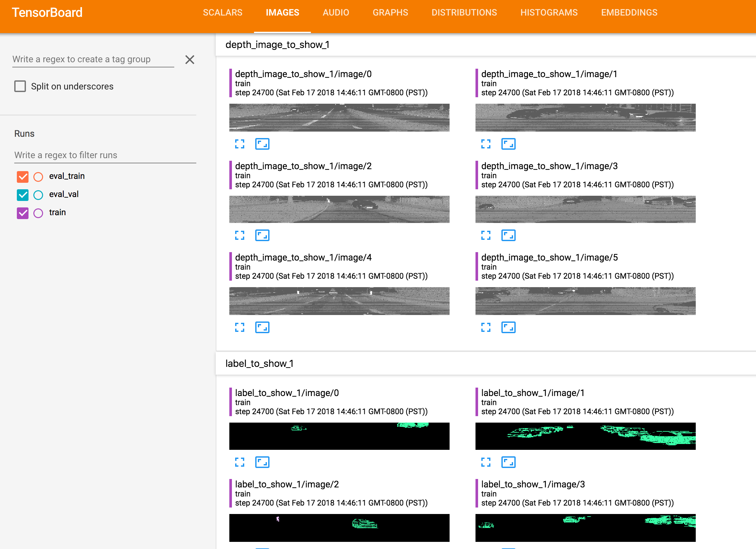Open the HISTOGRAMS tab
756x549 pixels.
[x=549, y=13]
